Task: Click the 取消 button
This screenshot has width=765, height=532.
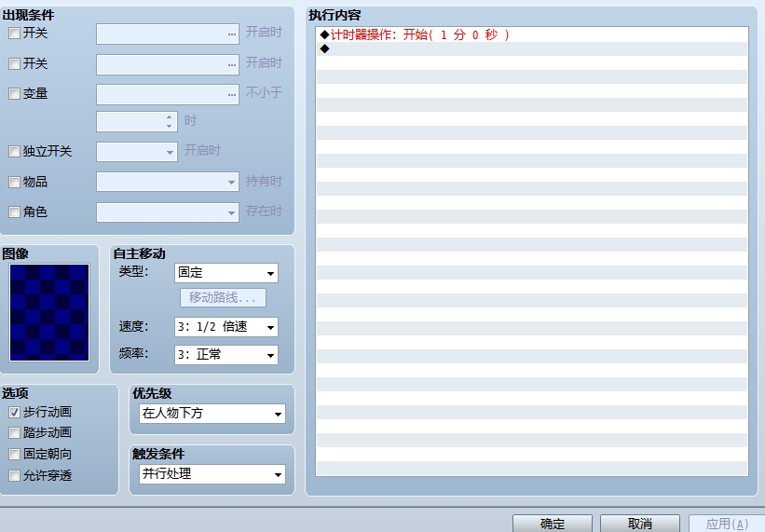Action: coord(639,524)
